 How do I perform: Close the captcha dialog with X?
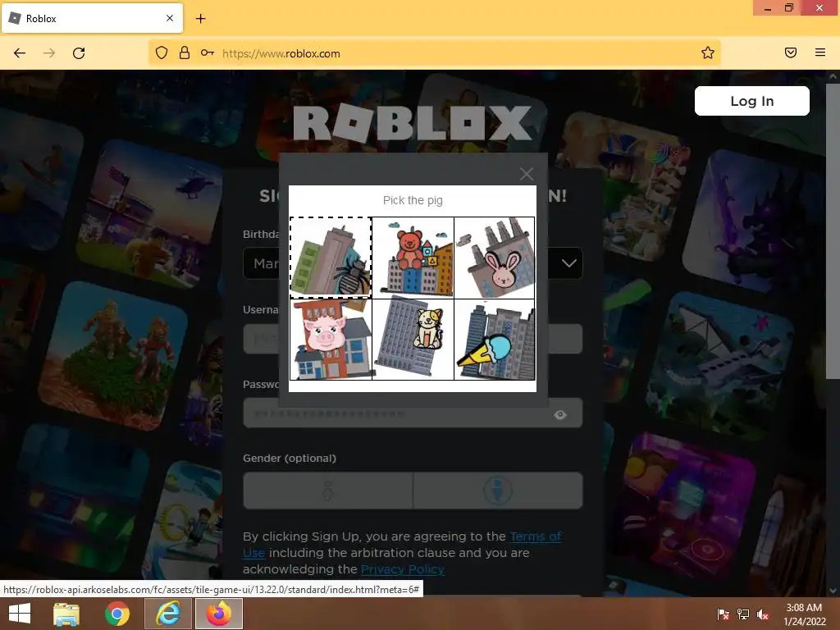526,174
